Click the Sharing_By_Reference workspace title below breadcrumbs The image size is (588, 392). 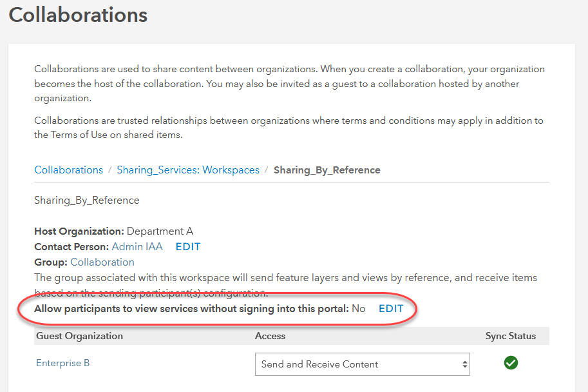click(87, 200)
